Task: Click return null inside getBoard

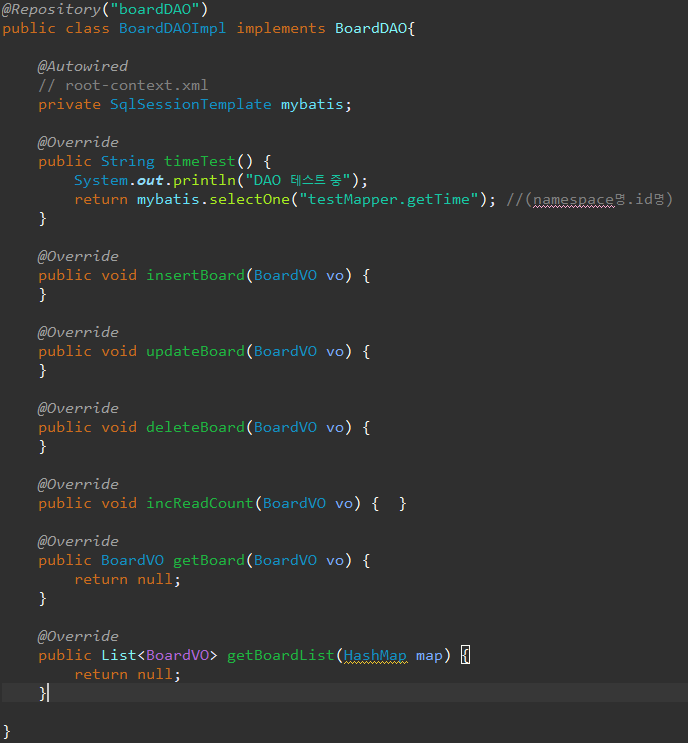Action: pos(127,580)
